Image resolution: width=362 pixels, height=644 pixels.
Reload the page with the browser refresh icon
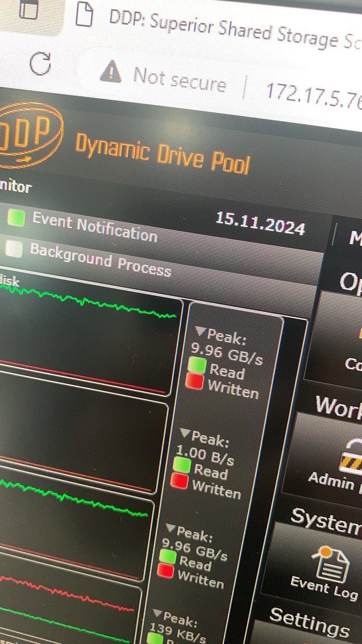(41, 63)
